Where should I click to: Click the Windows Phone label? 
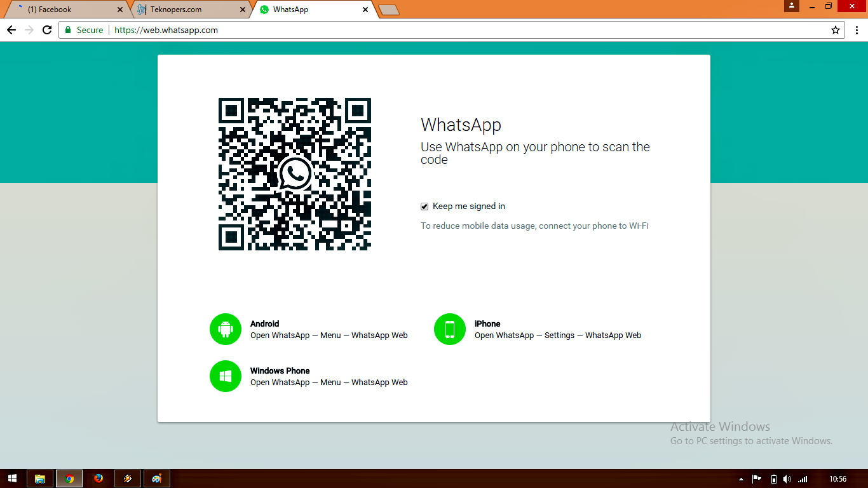pyautogui.click(x=280, y=371)
